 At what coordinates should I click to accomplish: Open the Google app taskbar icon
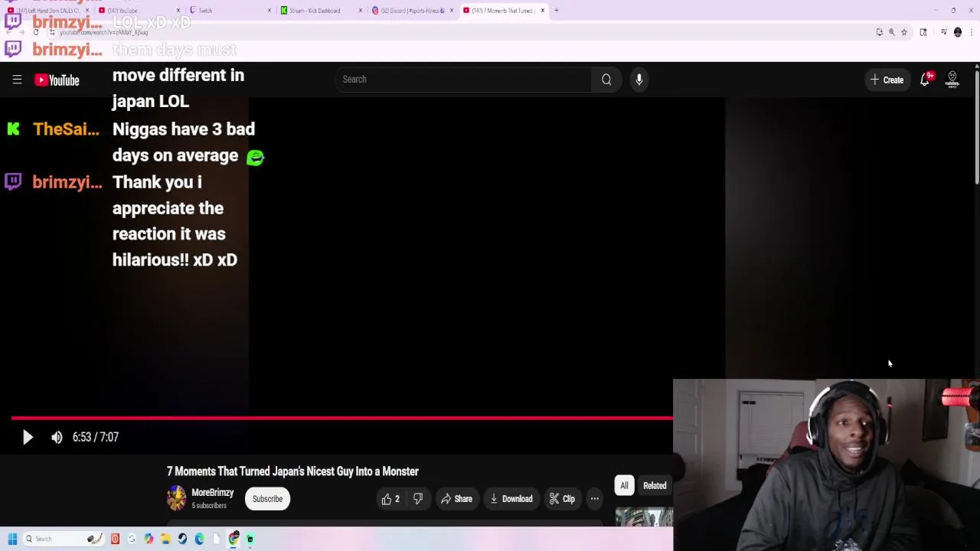[x=132, y=539]
